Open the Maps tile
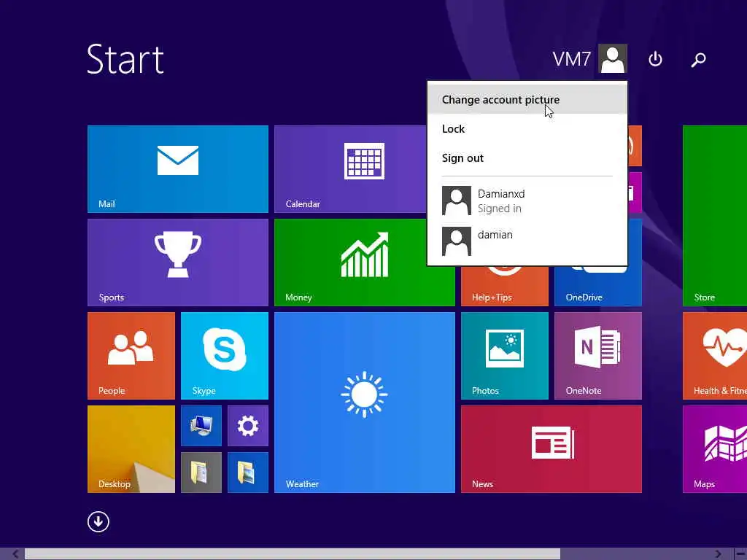 click(715, 449)
